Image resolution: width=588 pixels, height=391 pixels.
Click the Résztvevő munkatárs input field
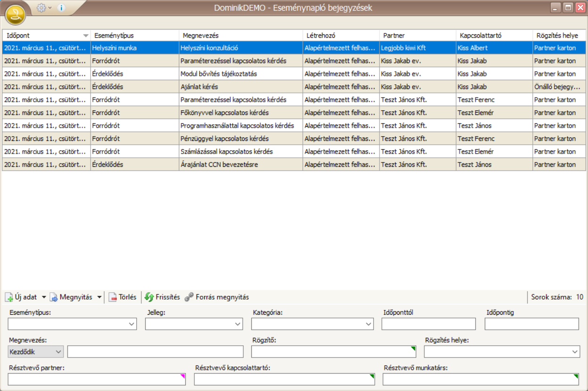coord(481,379)
